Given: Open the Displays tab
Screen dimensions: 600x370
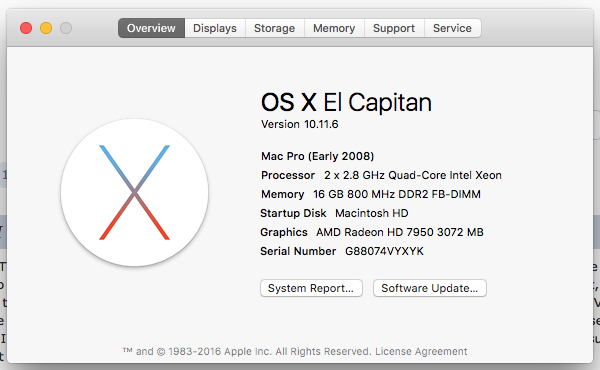Looking at the screenshot, I should click(x=215, y=28).
